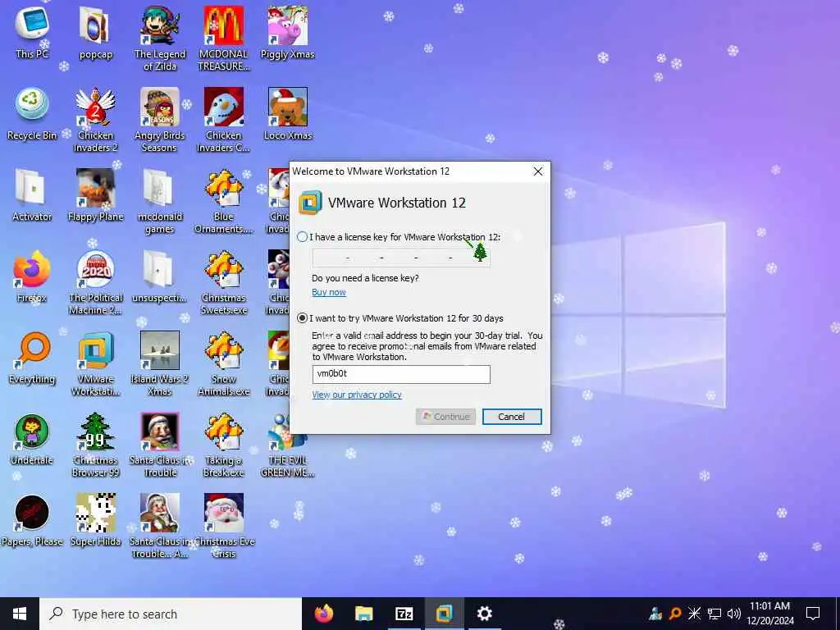840x630 pixels.
Task: Launch Chicken Invaders 2 shortcut
Action: (x=95, y=120)
